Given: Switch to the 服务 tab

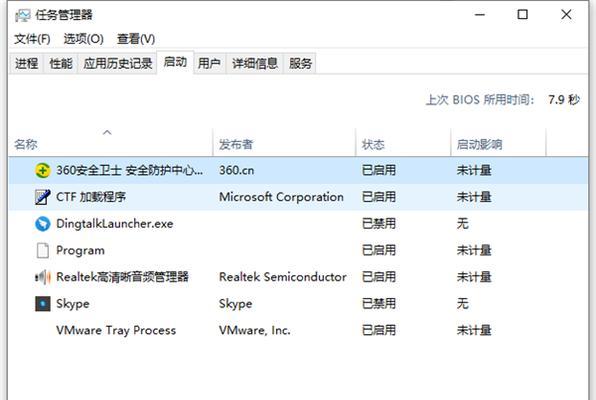Looking at the screenshot, I should [300, 63].
